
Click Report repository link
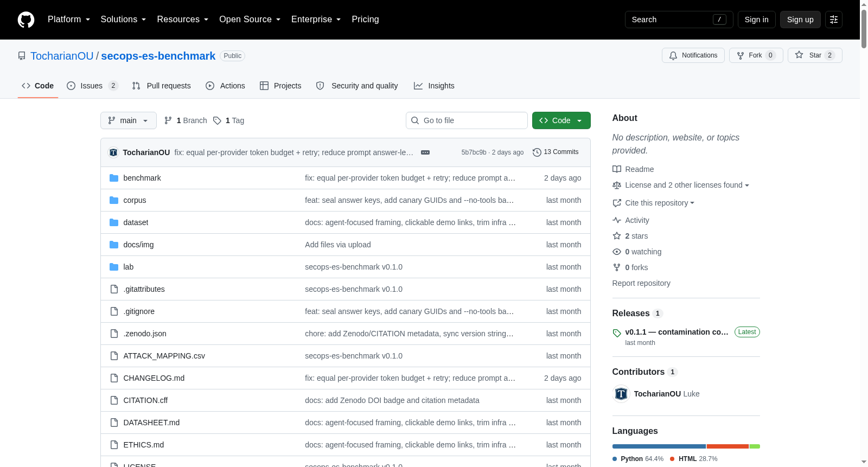[641, 283]
